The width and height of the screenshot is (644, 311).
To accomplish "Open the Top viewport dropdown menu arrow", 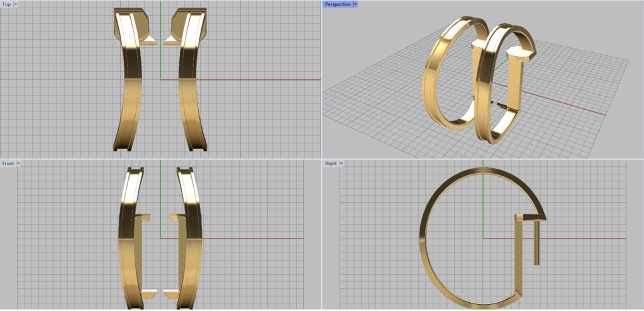I will (15, 4).
